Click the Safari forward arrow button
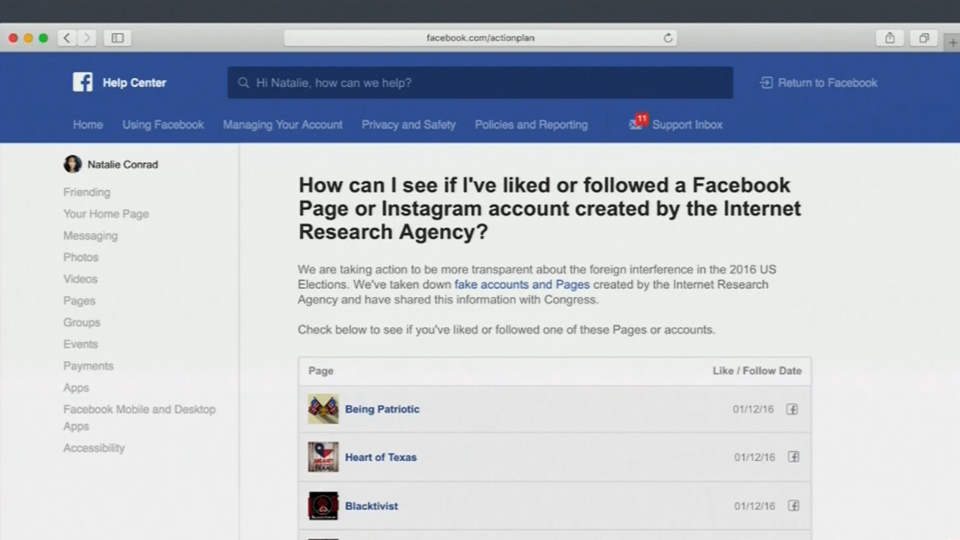960x540 pixels. pos(87,38)
